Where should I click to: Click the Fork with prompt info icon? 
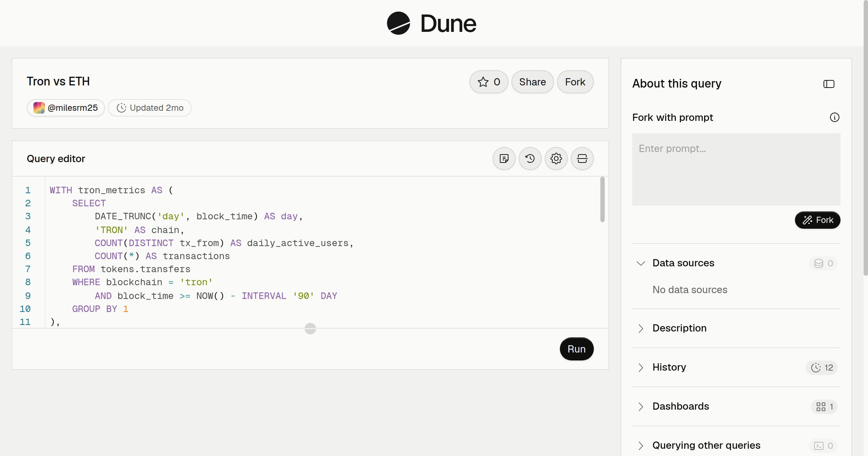coord(835,117)
